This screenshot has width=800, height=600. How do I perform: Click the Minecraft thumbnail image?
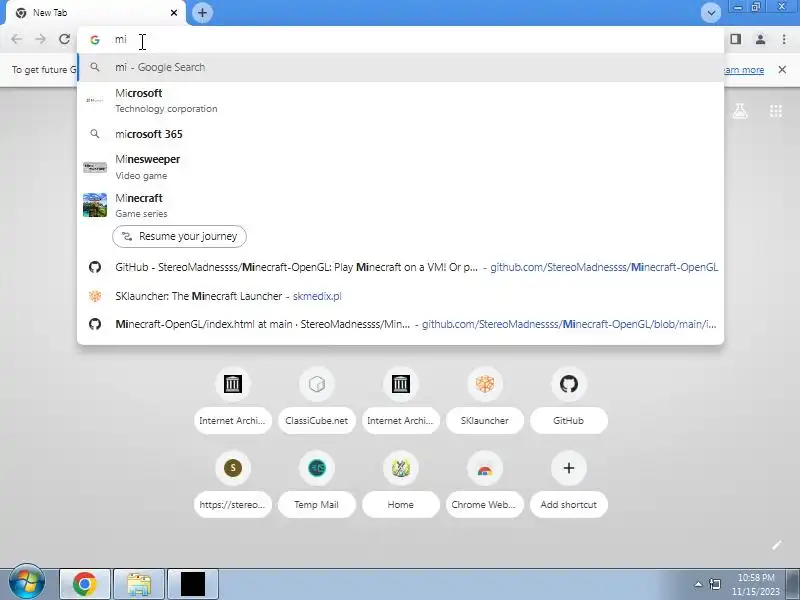[95, 205]
